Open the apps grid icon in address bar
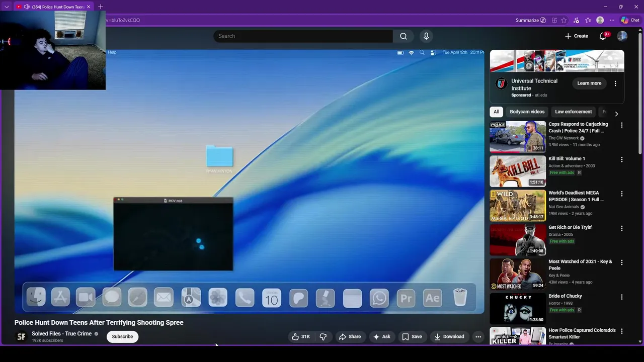644x362 pixels. [x=554, y=20]
